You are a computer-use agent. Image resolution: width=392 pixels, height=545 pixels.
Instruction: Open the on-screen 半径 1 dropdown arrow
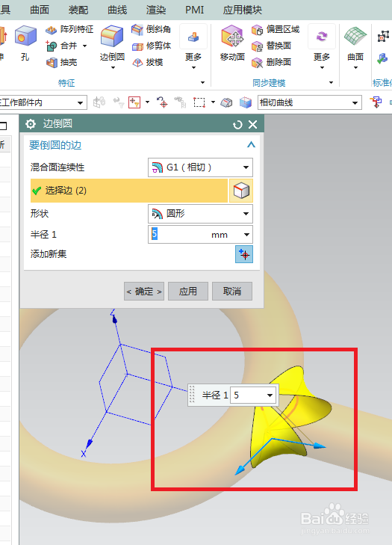(270, 395)
